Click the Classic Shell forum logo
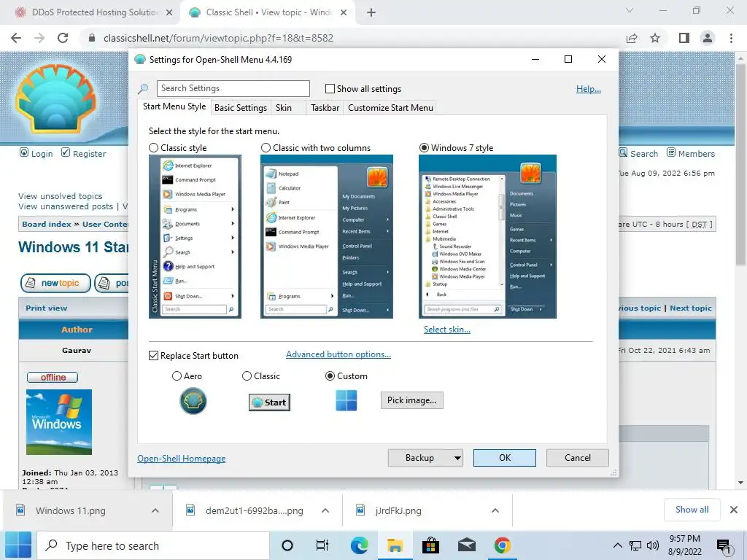 pyautogui.click(x=56, y=98)
